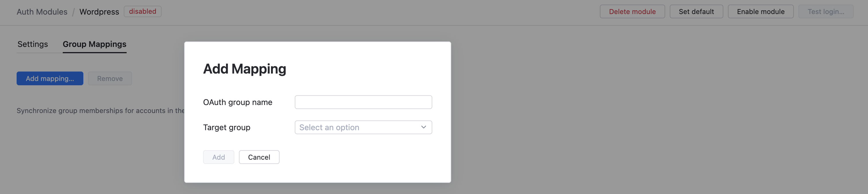Click the Select an option chevron
This screenshot has height=194, width=868.
click(423, 127)
